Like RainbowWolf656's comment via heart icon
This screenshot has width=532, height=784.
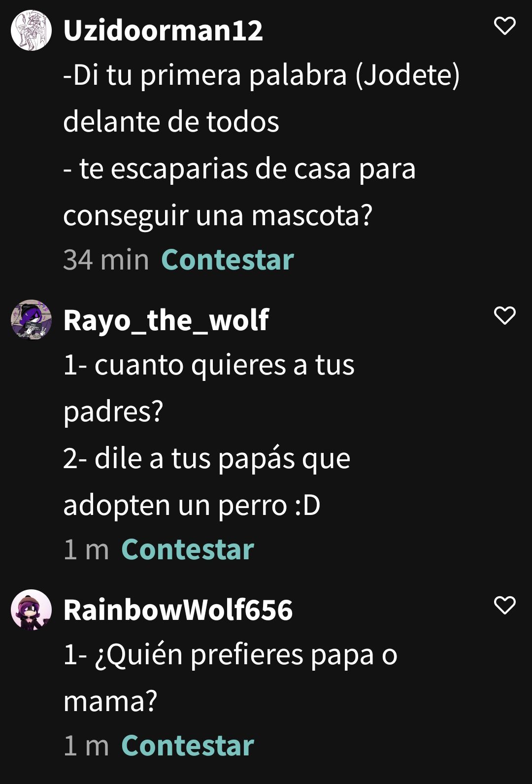pyautogui.click(x=504, y=605)
